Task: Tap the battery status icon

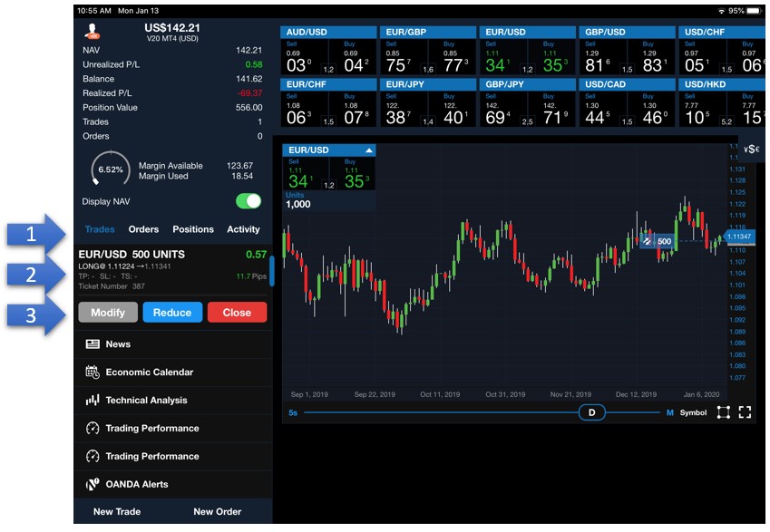Action: click(x=754, y=11)
